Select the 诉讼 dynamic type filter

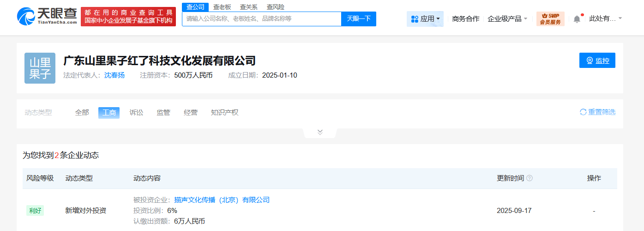pos(136,112)
